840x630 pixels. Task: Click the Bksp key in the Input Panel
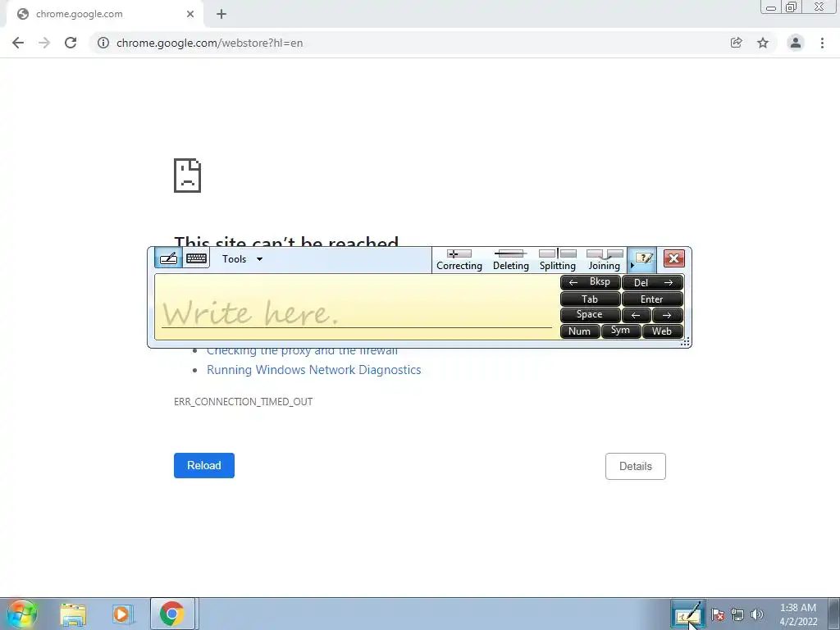coord(590,282)
